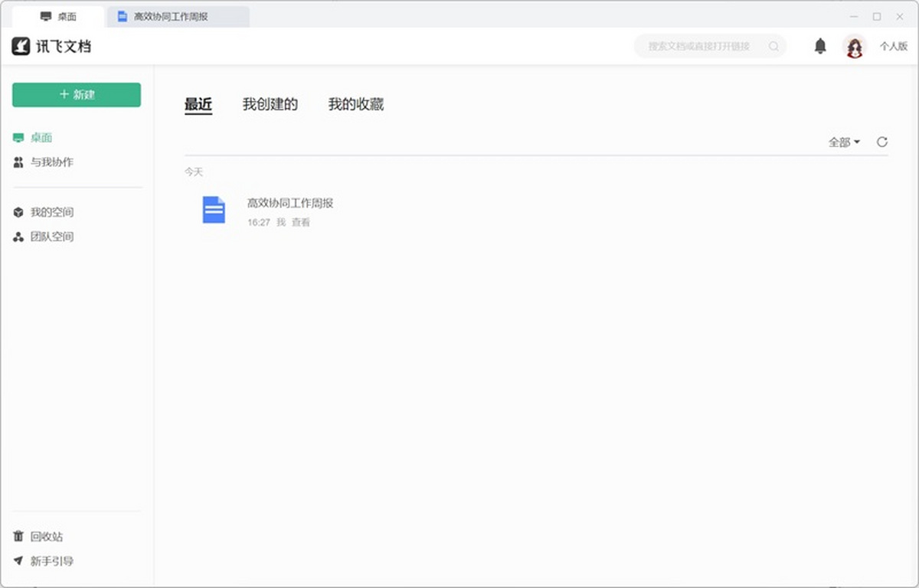
Task: Click the search magnifier icon
Action: pyautogui.click(x=773, y=46)
